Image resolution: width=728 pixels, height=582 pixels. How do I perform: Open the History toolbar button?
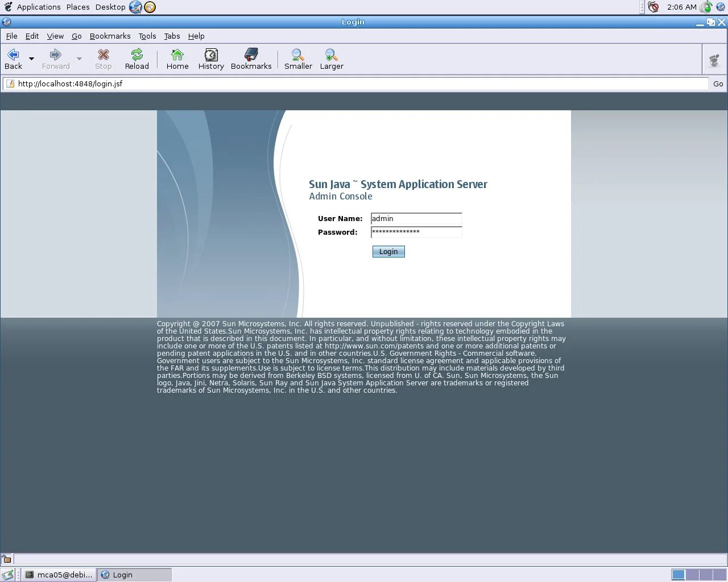pos(211,59)
